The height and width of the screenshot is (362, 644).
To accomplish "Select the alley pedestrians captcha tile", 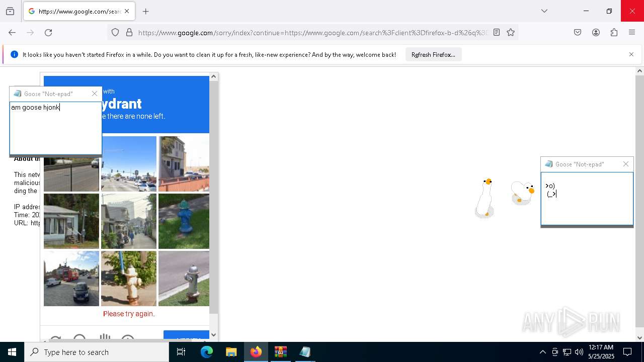I will click(x=129, y=221).
